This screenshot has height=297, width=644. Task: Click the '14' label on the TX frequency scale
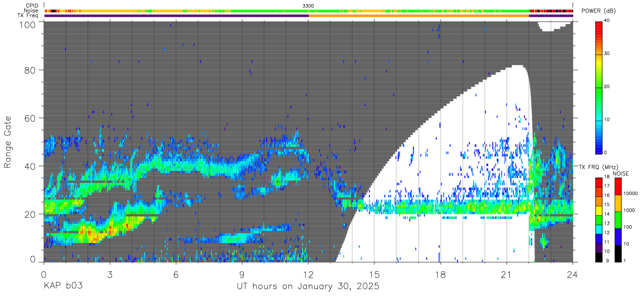pyautogui.click(x=607, y=214)
